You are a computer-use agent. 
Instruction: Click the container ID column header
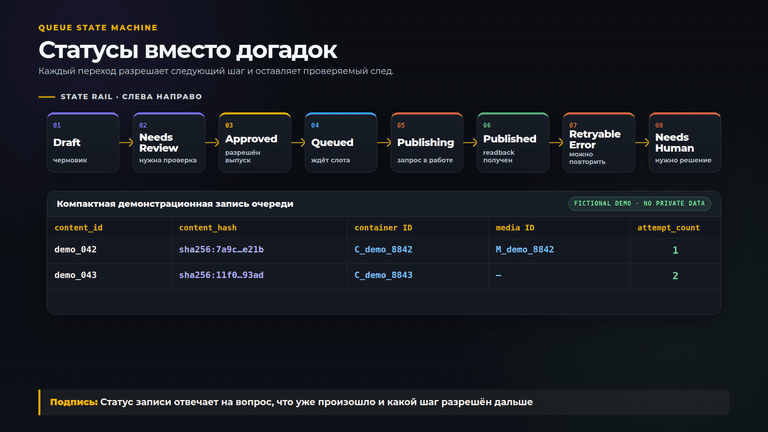click(x=383, y=228)
